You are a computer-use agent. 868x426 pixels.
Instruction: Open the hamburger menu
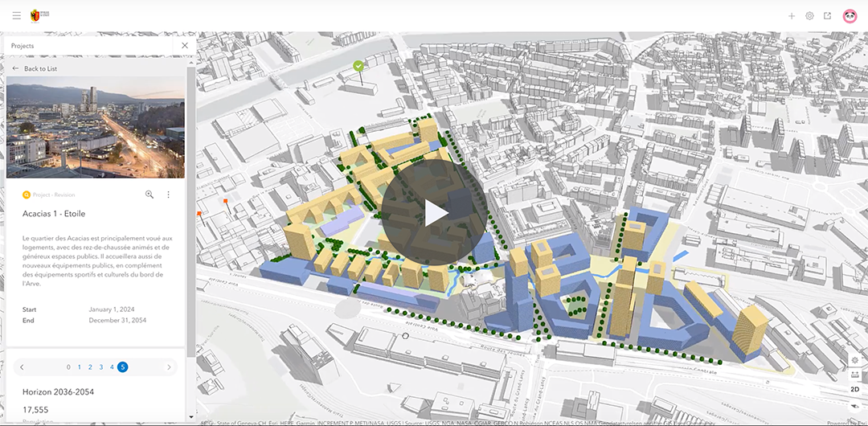pyautogui.click(x=17, y=15)
